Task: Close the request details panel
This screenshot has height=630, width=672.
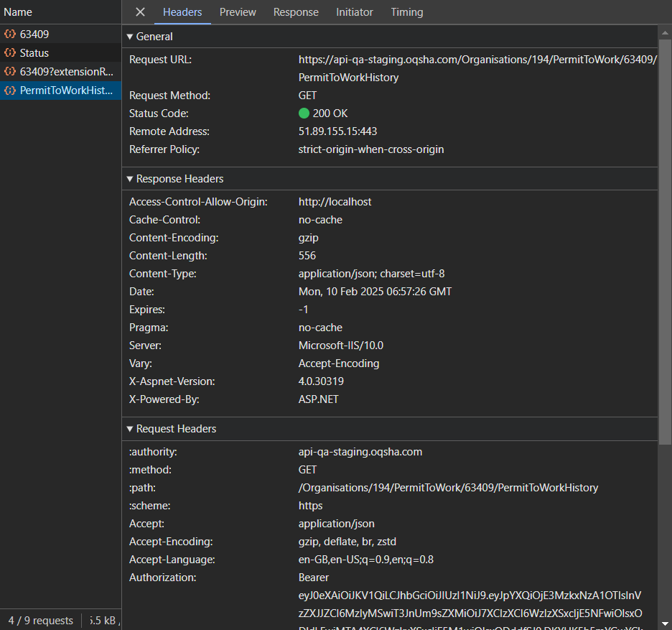Action: point(141,12)
